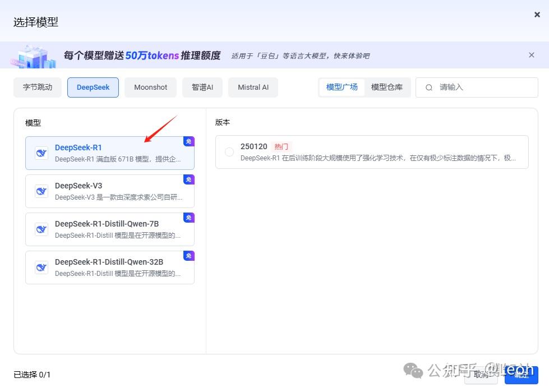Screen dimensions: 549x392
Task: Select the DeepSeek vendor tab
Action: pyautogui.click(x=93, y=87)
